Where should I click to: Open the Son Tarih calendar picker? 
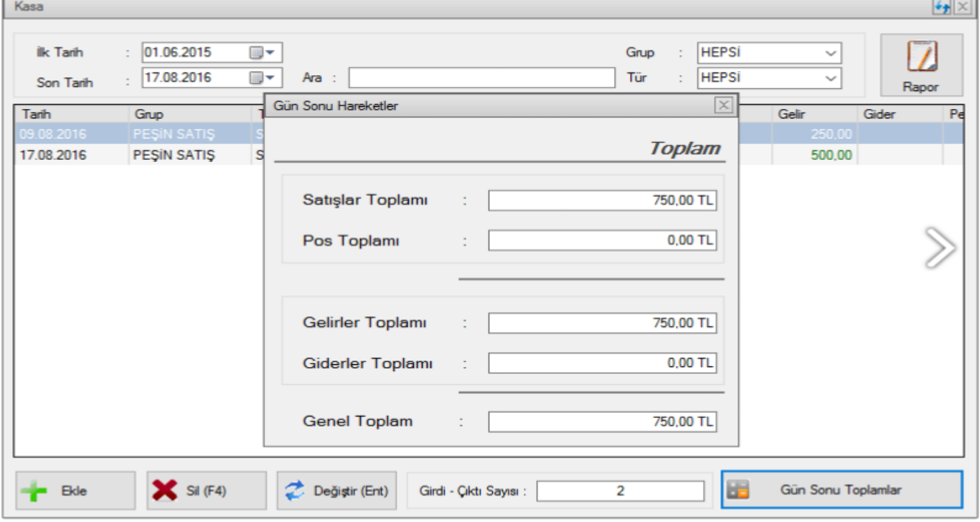(262, 77)
